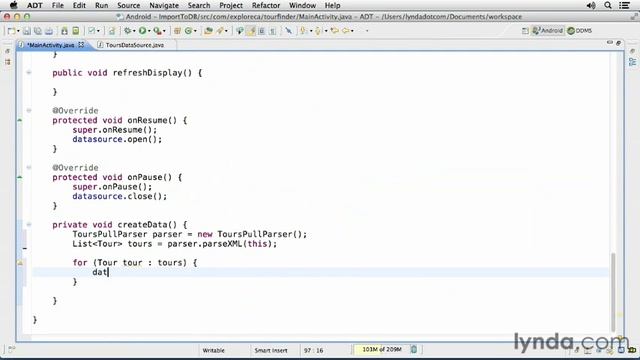Toggle Block Selection Mode icon
This screenshot has width=640, height=360.
pyautogui.click(x=262, y=31)
